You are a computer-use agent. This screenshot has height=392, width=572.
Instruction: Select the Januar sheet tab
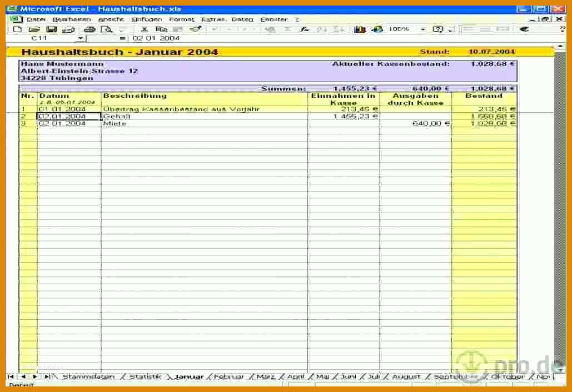[x=188, y=376]
